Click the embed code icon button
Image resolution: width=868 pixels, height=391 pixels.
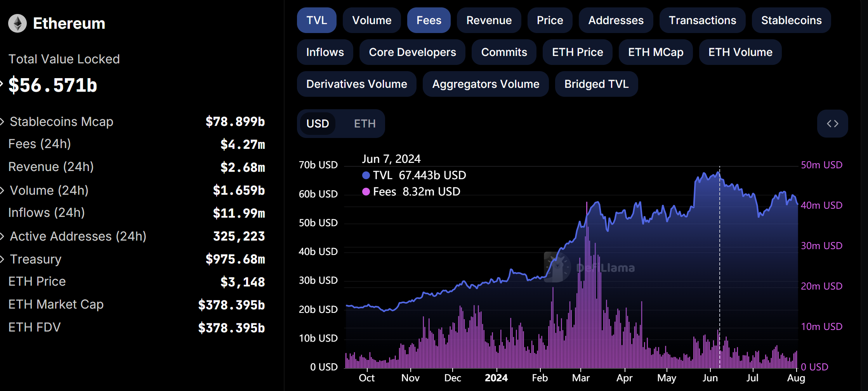point(832,124)
